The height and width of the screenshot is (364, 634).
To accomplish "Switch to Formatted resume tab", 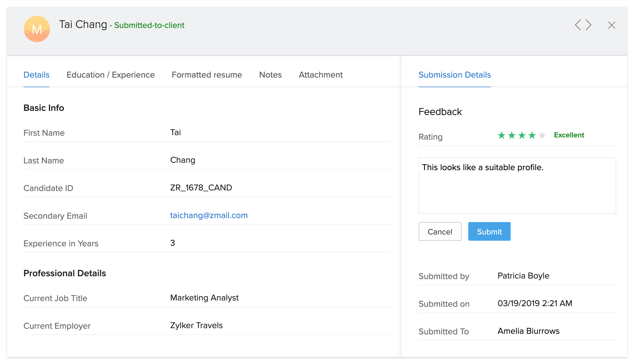I will [x=207, y=75].
